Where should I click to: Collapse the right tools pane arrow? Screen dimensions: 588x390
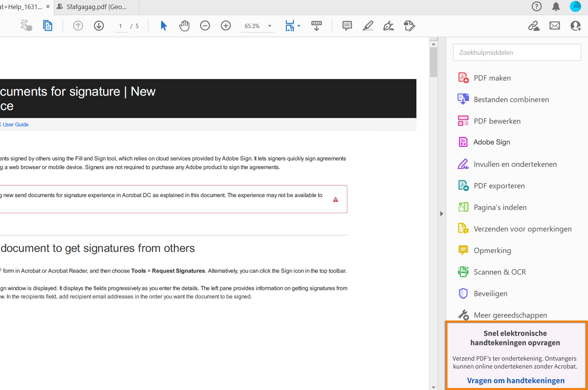(x=441, y=214)
